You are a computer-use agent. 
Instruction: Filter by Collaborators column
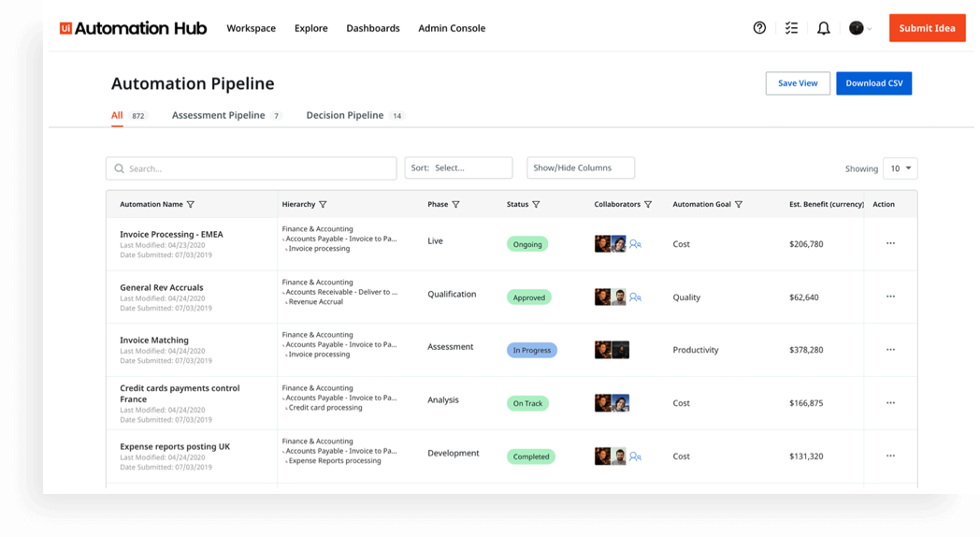point(648,205)
